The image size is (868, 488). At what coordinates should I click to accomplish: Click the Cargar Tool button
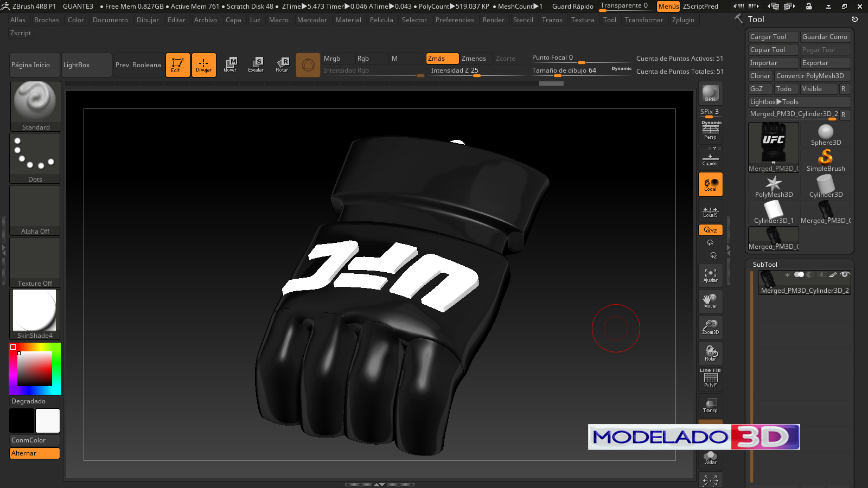tap(774, 37)
